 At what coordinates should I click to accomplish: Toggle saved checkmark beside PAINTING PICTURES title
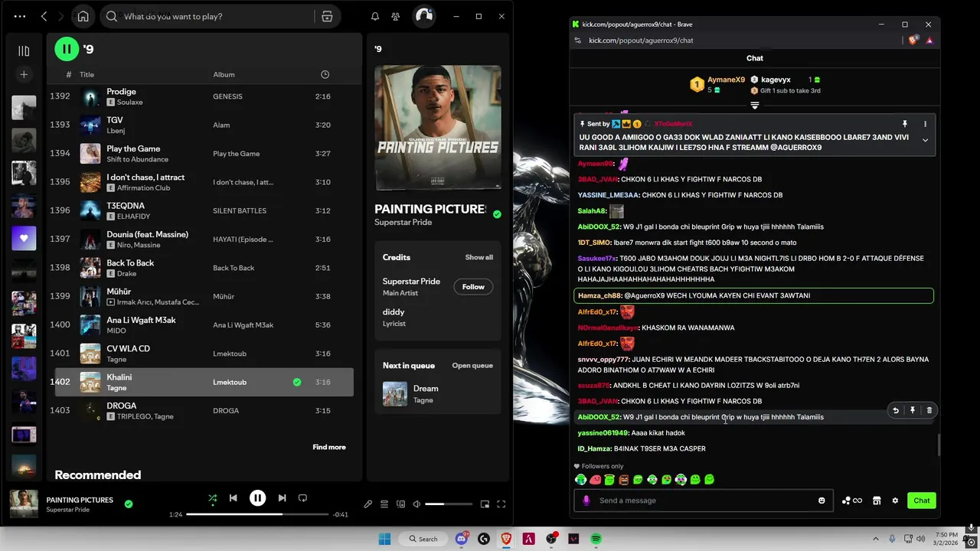coord(497,214)
